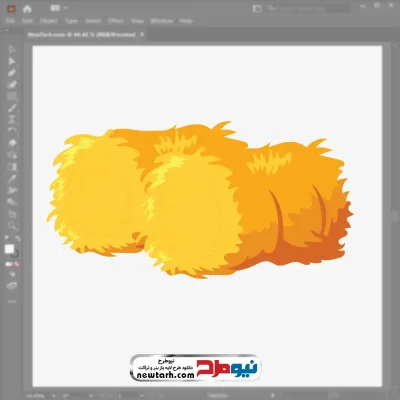This screenshot has width=400, height=400.
Task: Set paint to None with red slash
Action: tap(17, 264)
